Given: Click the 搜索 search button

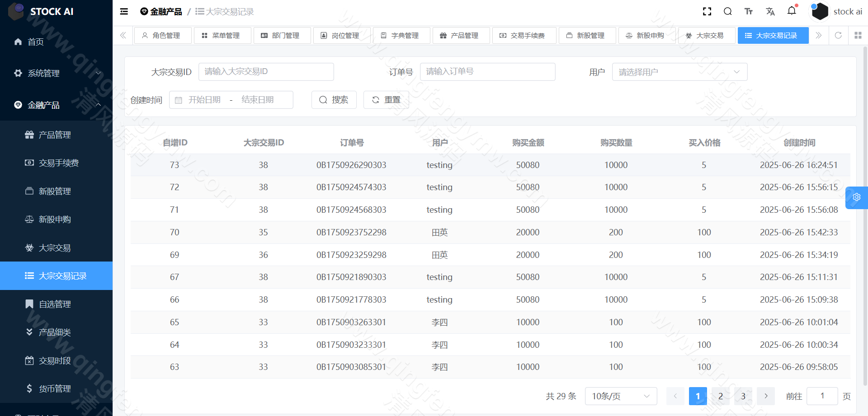Looking at the screenshot, I should (x=334, y=99).
